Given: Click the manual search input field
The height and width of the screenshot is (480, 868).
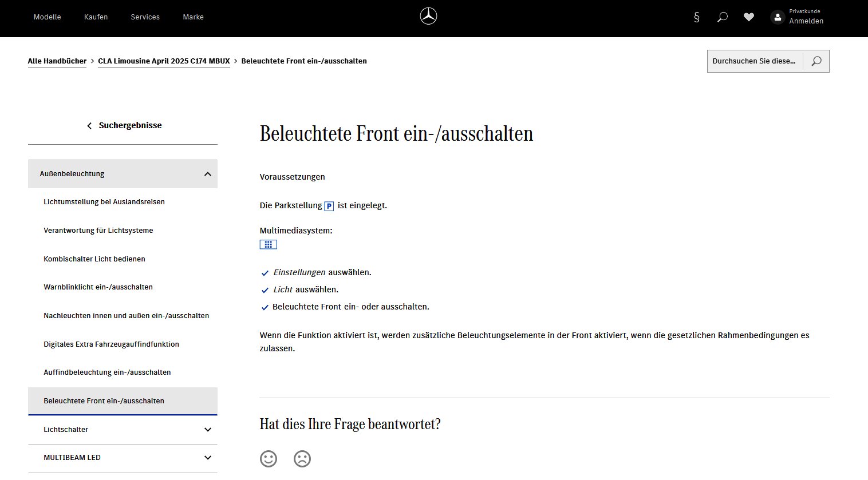Looking at the screenshot, I should [x=754, y=61].
